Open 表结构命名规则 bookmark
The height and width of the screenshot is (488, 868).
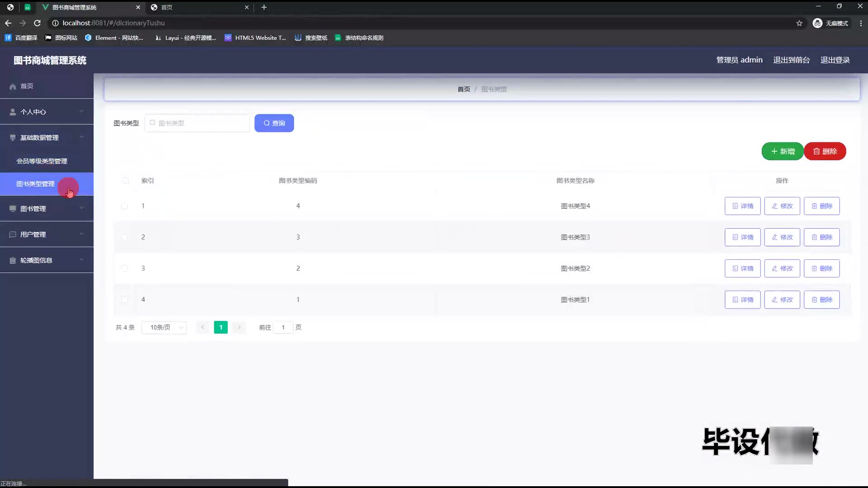(359, 38)
